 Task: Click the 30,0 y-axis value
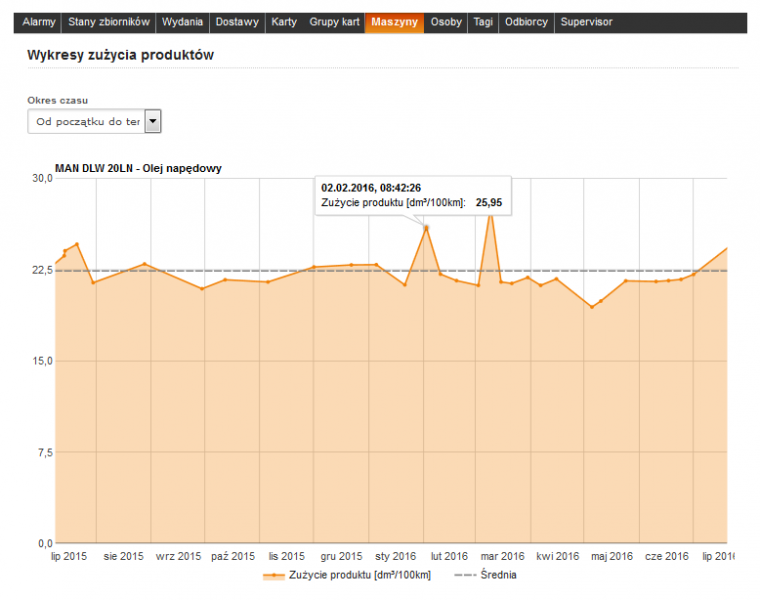[x=42, y=178]
